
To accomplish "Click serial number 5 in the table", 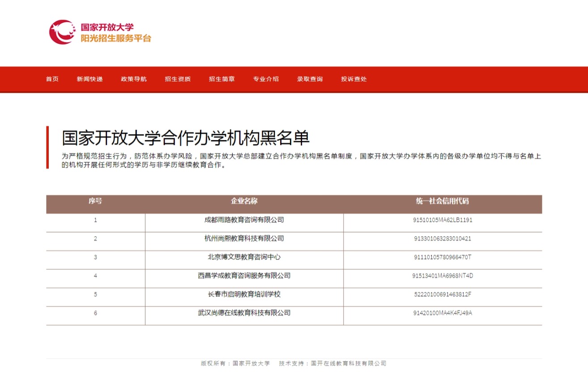I will (x=95, y=294).
